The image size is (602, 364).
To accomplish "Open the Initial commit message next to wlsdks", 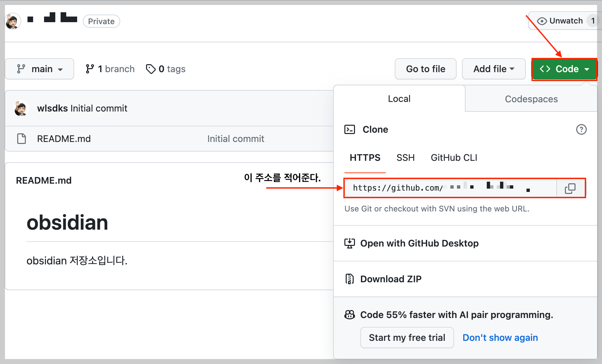I will [99, 108].
